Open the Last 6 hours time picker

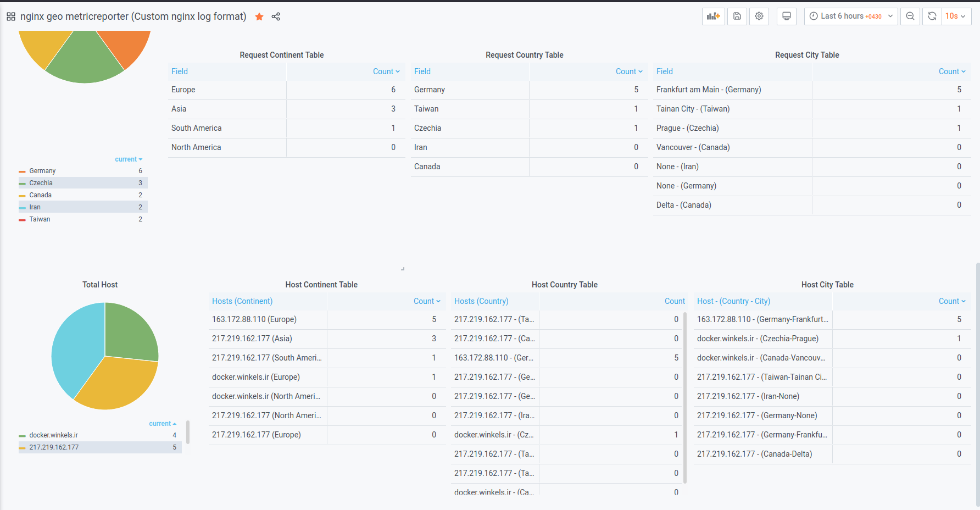(x=851, y=16)
